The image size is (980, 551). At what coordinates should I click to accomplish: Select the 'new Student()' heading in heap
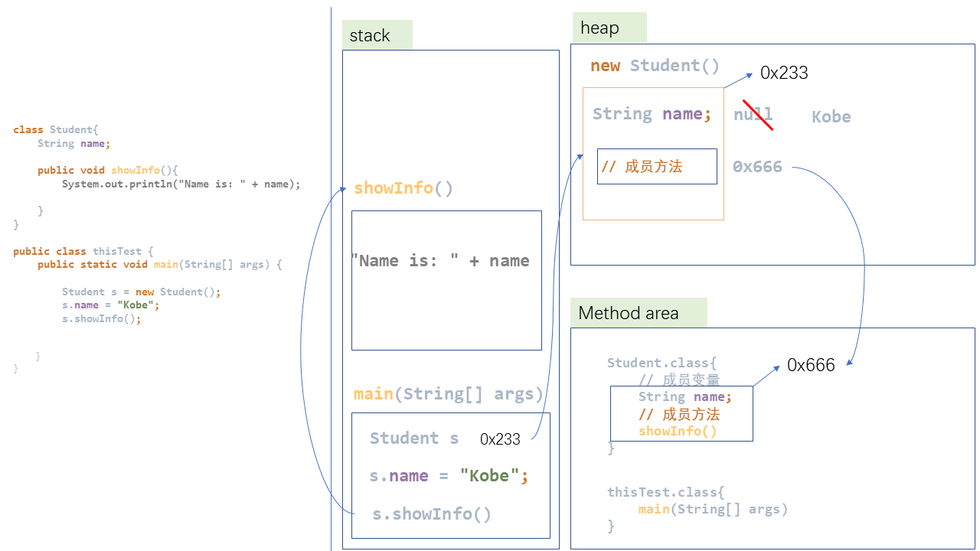coord(655,66)
